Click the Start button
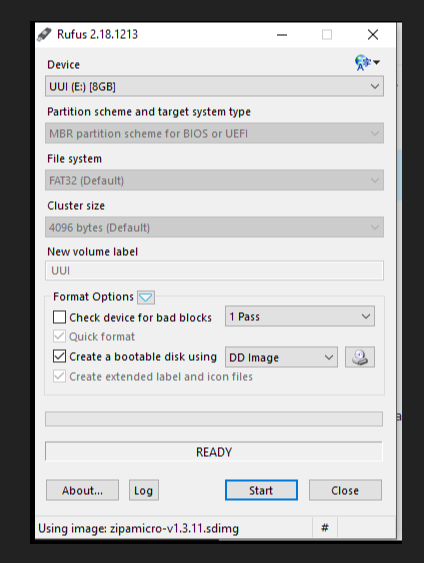Image resolution: width=424 pixels, height=563 pixels. click(x=261, y=490)
